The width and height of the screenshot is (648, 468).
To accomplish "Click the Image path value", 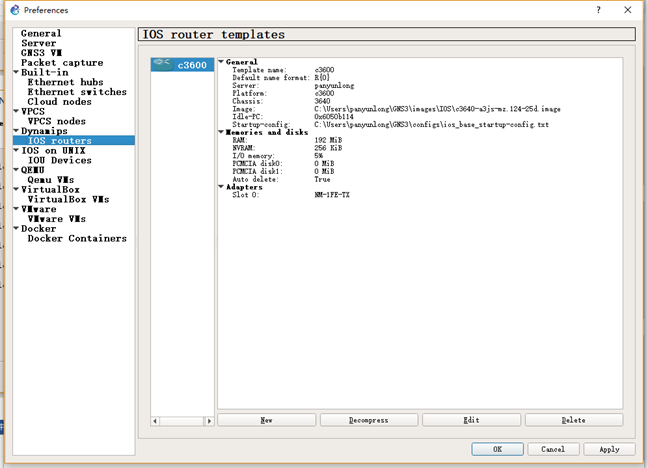I will (437, 109).
